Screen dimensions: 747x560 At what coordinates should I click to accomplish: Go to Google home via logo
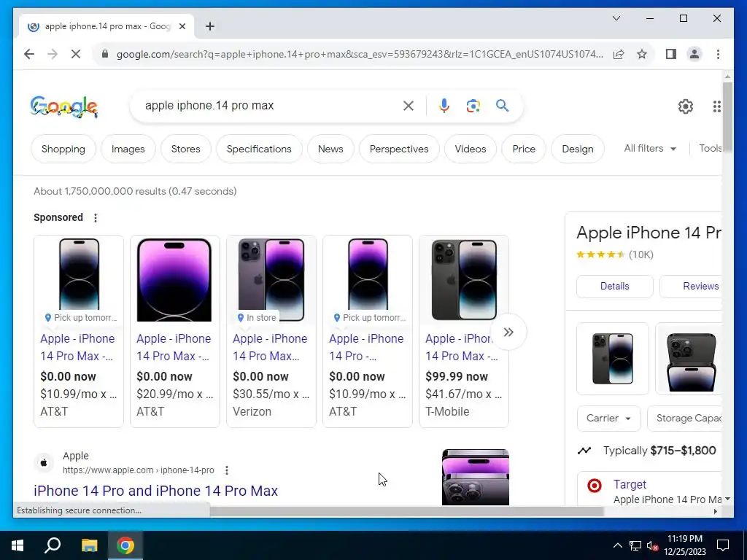[x=64, y=106]
